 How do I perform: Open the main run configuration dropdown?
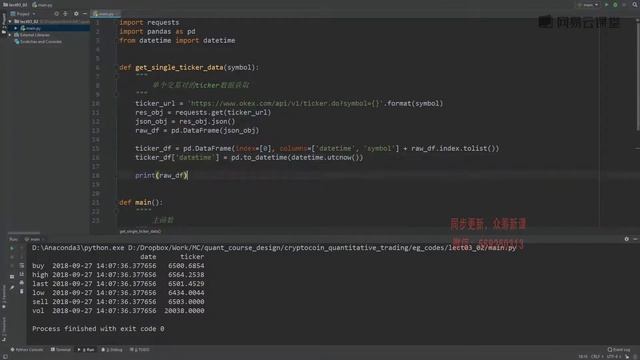[588, 5]
